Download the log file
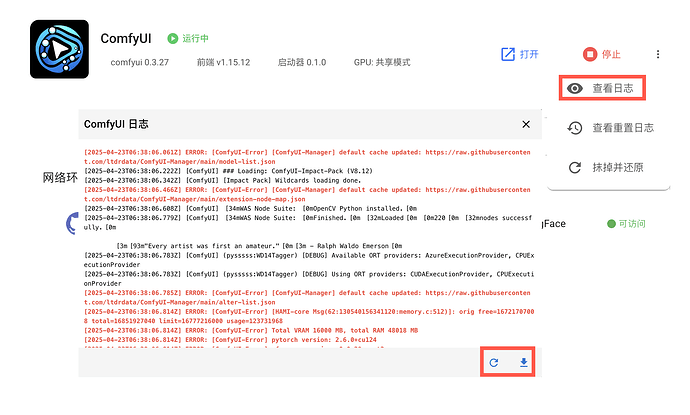 523,363
